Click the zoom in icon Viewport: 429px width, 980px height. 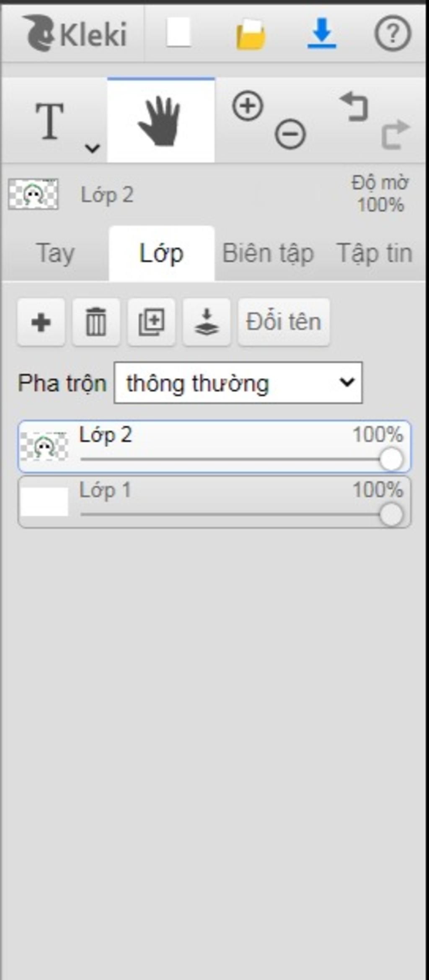pos(248,106)
